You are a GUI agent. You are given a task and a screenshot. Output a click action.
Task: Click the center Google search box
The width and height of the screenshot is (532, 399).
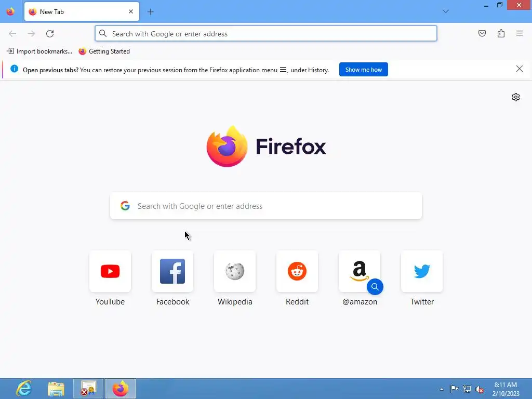click(265, 206)
